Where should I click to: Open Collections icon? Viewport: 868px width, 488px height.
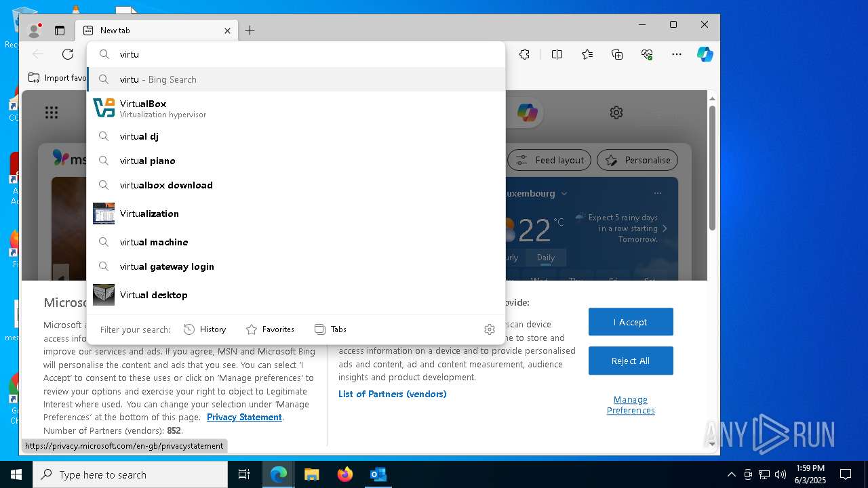coord(617,54)
